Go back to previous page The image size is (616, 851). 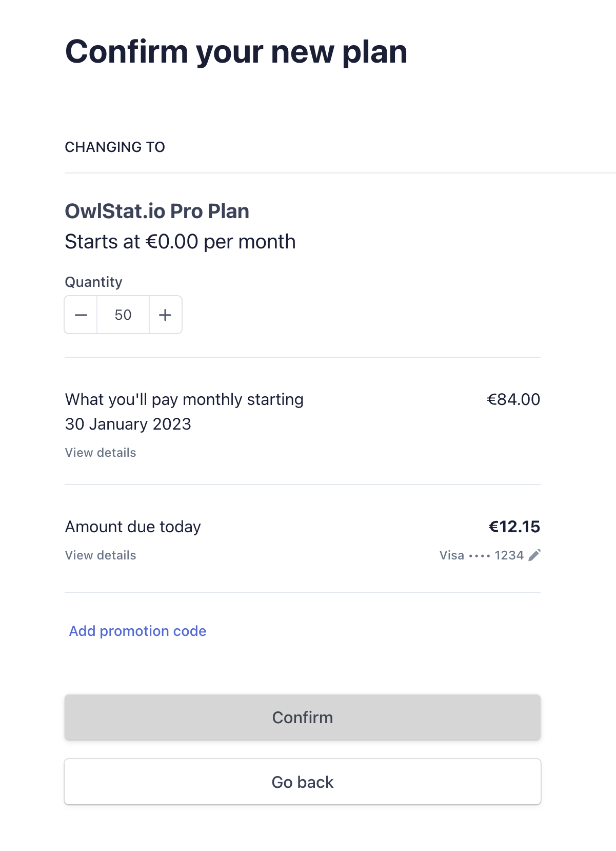[x=303, y=782]
